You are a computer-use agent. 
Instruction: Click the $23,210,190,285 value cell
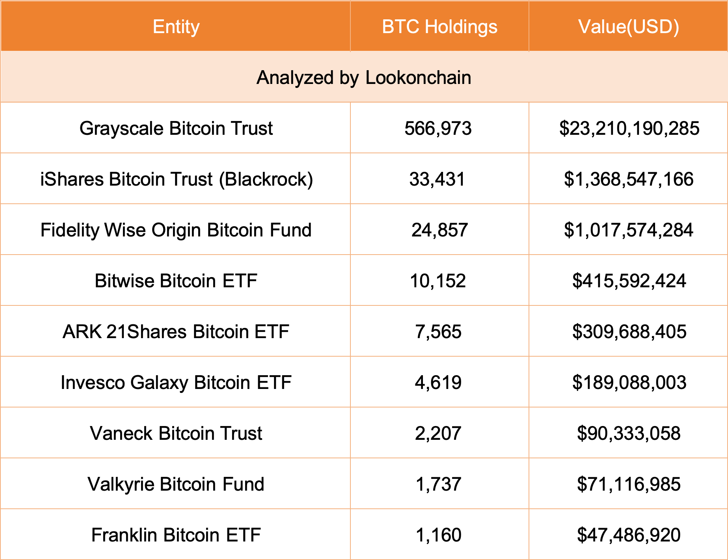629,128
